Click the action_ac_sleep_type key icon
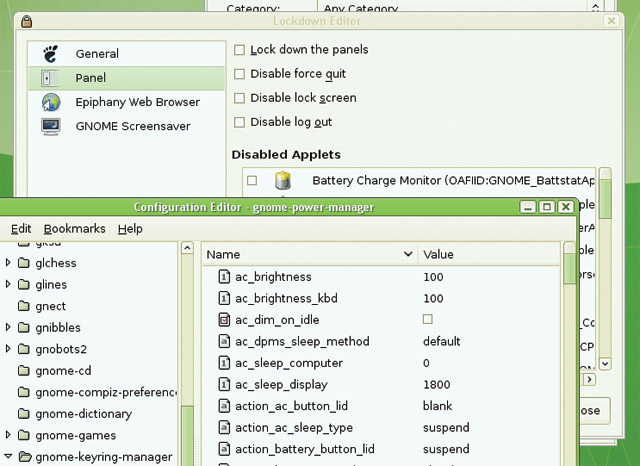 [x=224, y=428]
